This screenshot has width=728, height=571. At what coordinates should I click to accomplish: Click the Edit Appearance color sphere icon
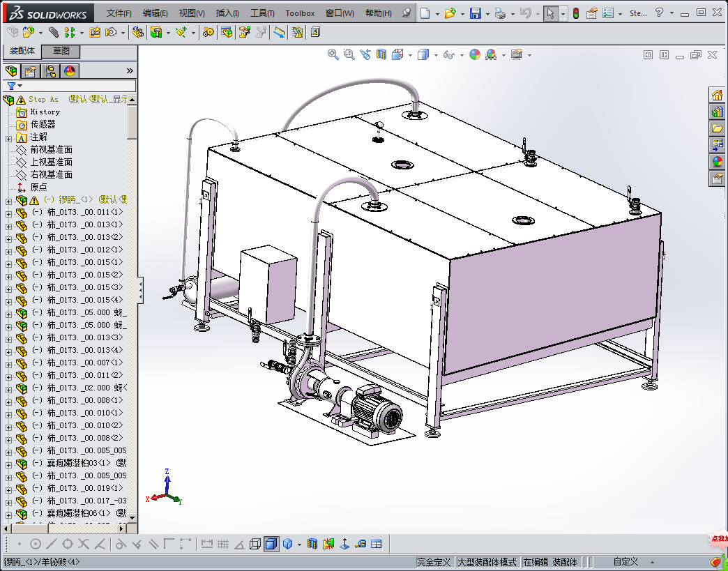pyautogui.click(x=475, y=54)
